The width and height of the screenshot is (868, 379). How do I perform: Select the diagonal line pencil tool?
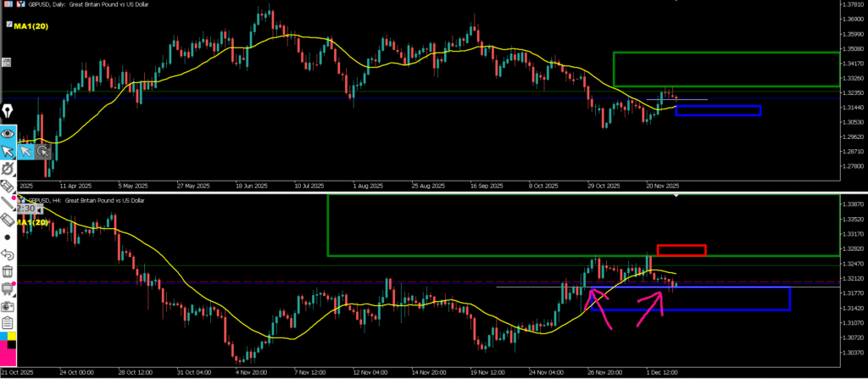8,202
